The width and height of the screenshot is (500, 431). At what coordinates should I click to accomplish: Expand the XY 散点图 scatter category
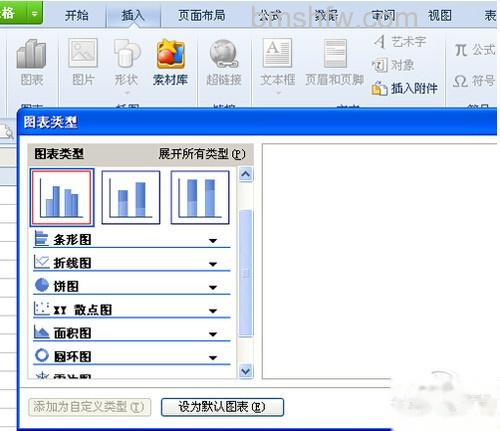[x=213, y=311]
